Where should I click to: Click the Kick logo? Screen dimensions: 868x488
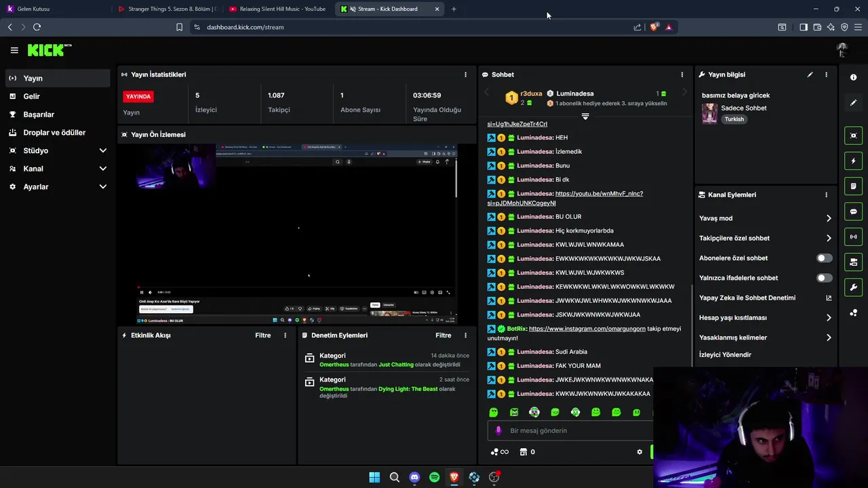50,50
